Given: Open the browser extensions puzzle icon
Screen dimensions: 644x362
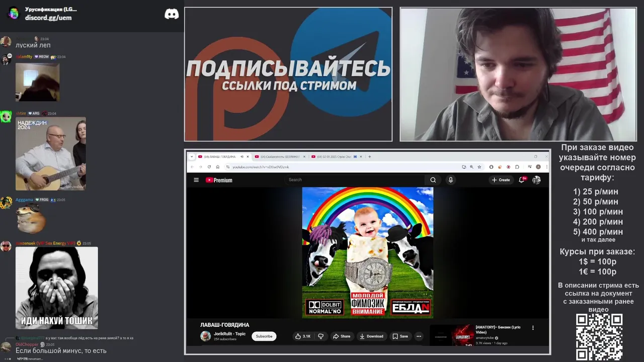Looking at the screenshot, I should click(517, 167).
